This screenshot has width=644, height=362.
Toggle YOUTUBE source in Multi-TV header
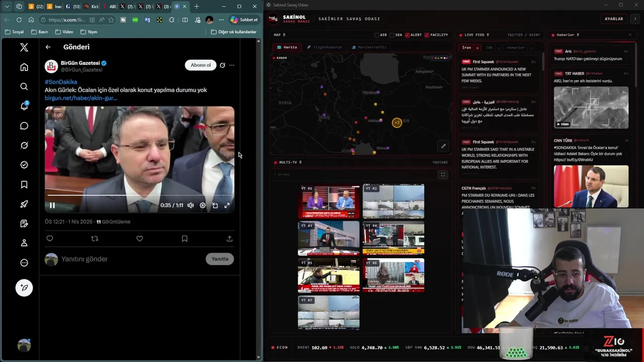[440, 162]
